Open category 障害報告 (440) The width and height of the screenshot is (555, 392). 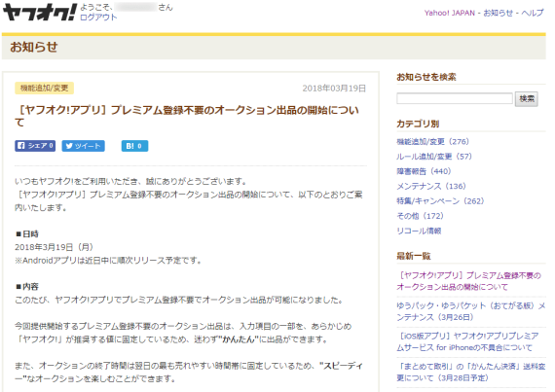point(424,171)
